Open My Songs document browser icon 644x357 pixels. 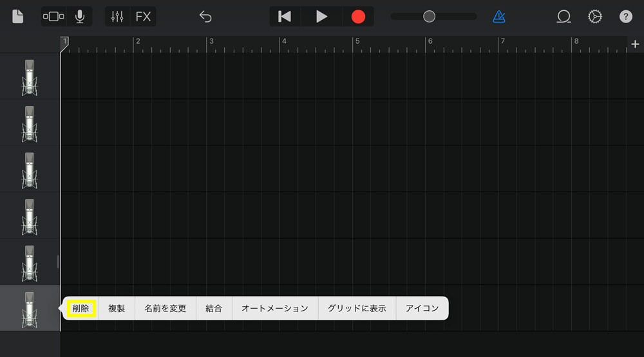point(17,17)
